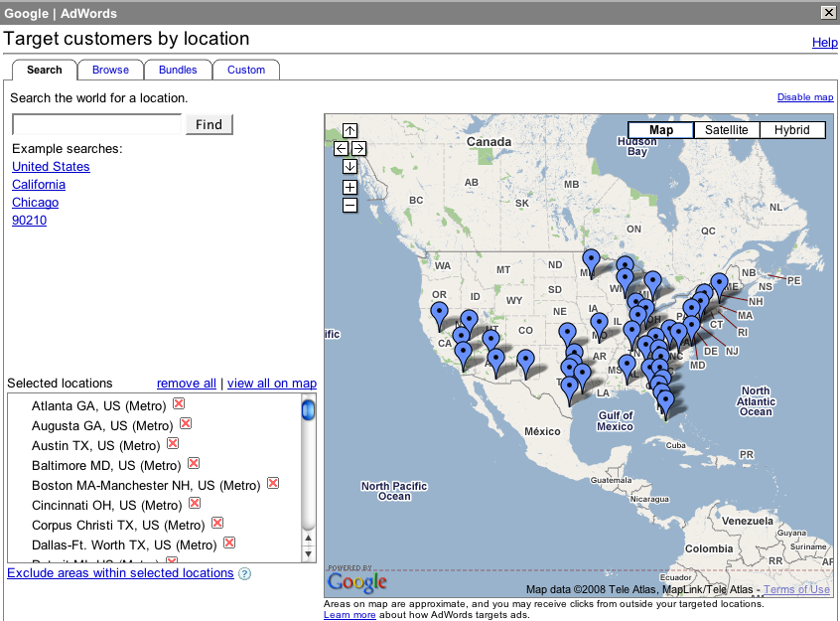The image size is (840, 621).
Task: Zoom out on map with minus button
Action: click(x=350, y=205)
